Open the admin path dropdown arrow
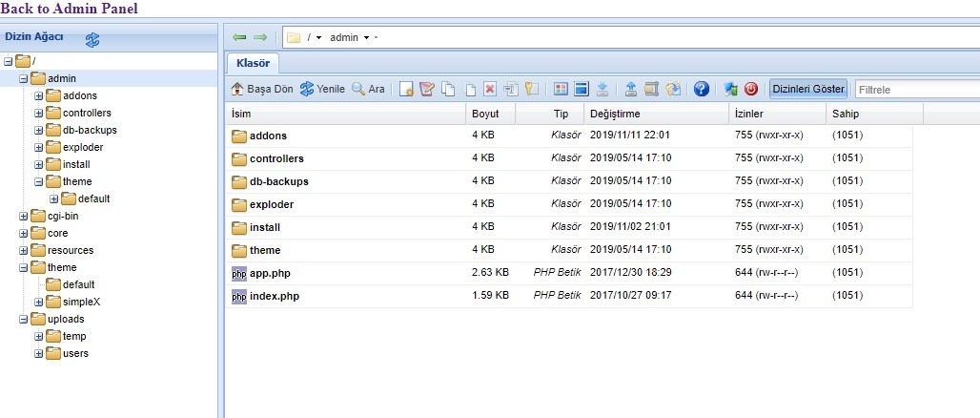 [x=366, y=37]
